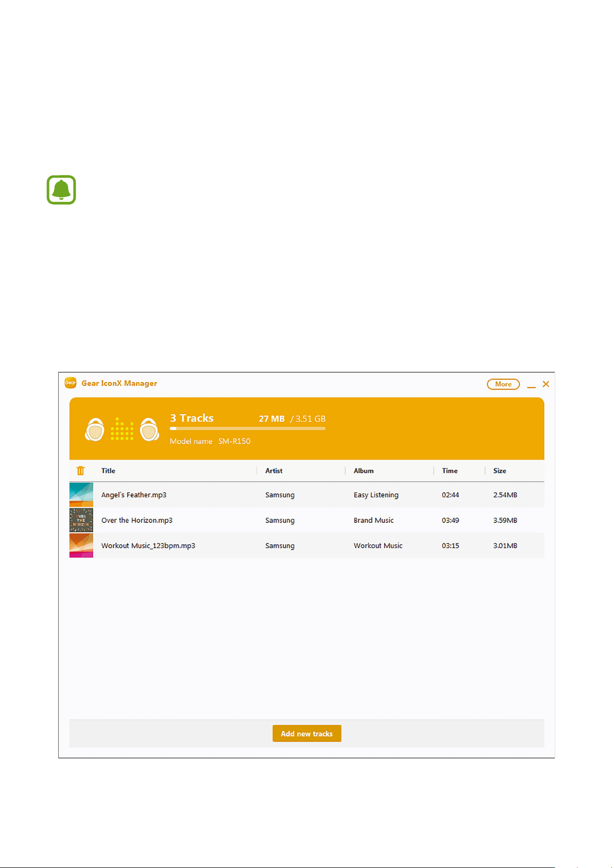
Task: Click the Gear IconX Manager title text
Action: click(x=120, y=383)
